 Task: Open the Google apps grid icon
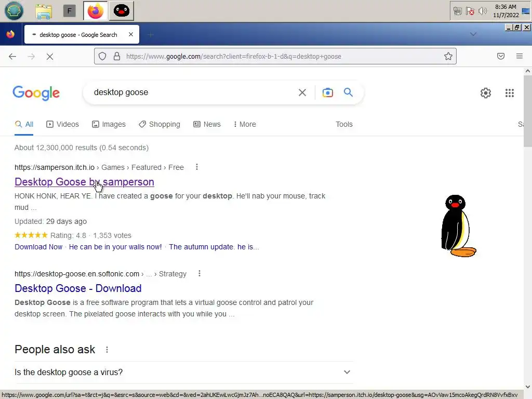tap(510, 93)
